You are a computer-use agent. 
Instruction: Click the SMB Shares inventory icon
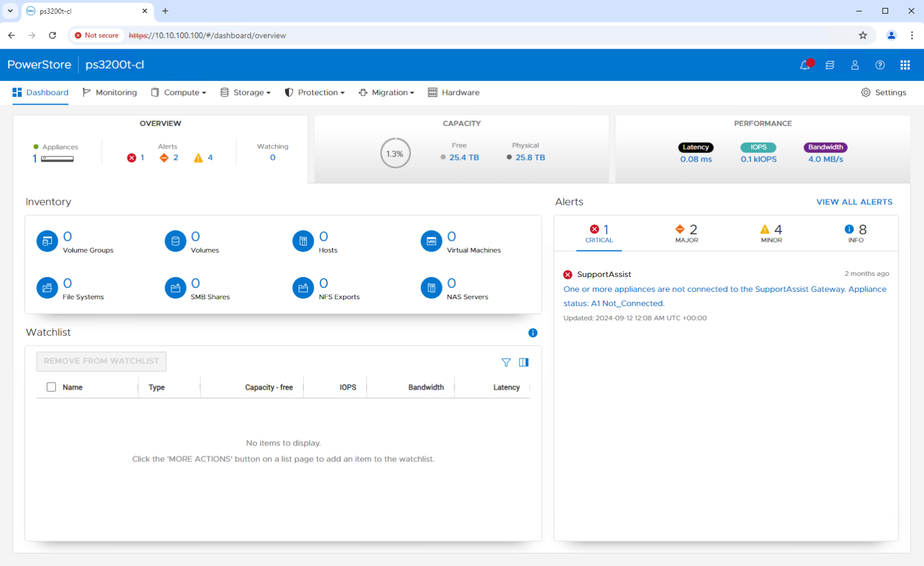(175, 288)
